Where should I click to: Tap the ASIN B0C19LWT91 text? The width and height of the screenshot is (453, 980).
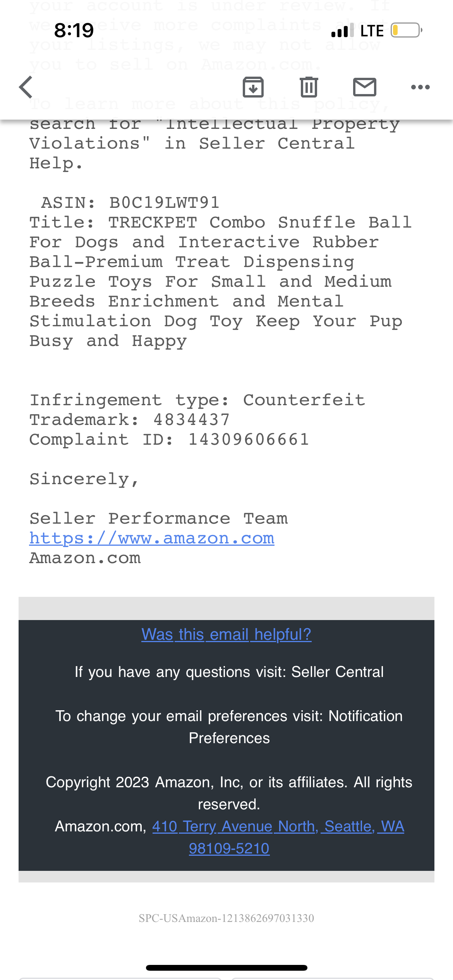130,202
